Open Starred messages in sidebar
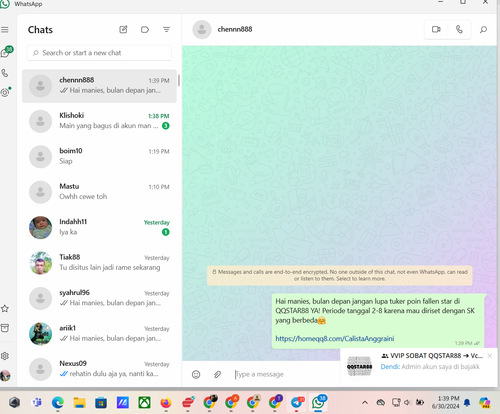This screenshot has width=500, height=414. [x=5, y=309]
